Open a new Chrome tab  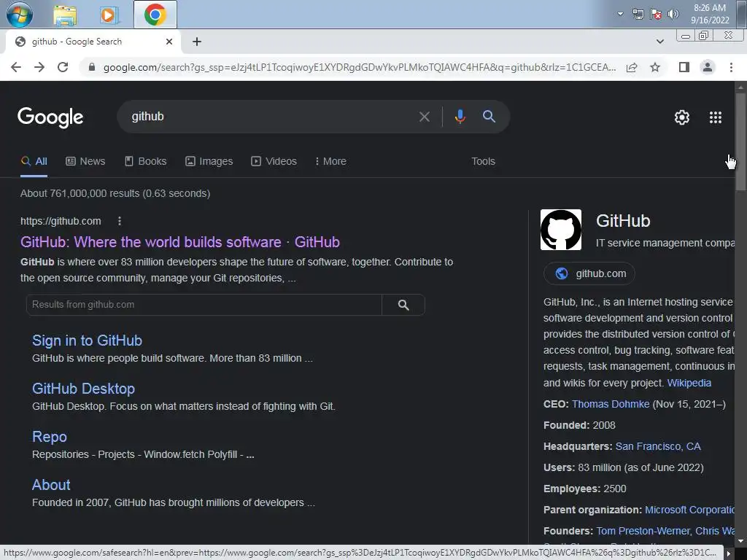(x=197, y=42)
